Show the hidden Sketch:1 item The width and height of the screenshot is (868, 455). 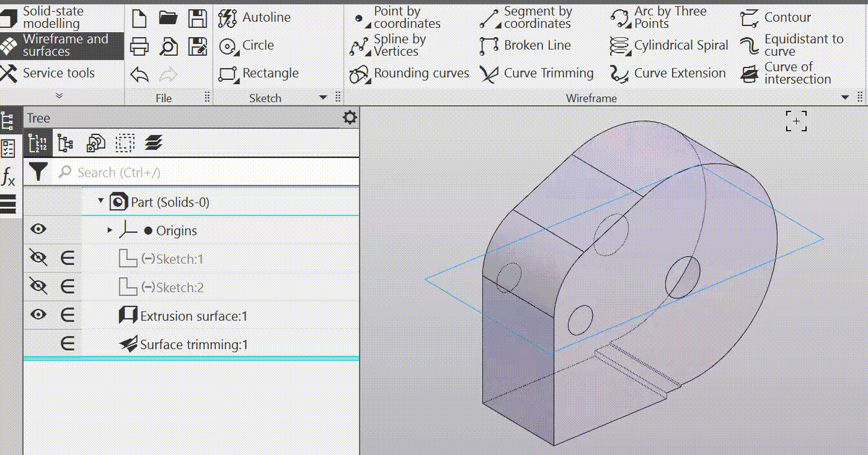38,258
